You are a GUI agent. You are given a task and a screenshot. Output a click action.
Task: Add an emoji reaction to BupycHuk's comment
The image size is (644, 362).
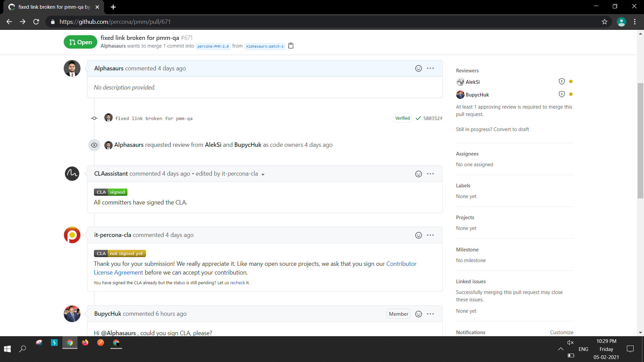418,314
